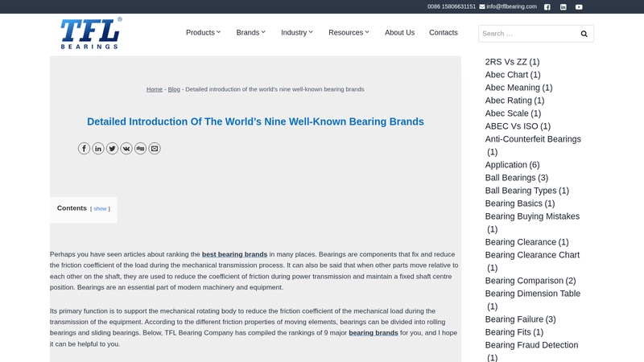
Task: Open the YouTube icon in top bar
Action: click(579, 7)
